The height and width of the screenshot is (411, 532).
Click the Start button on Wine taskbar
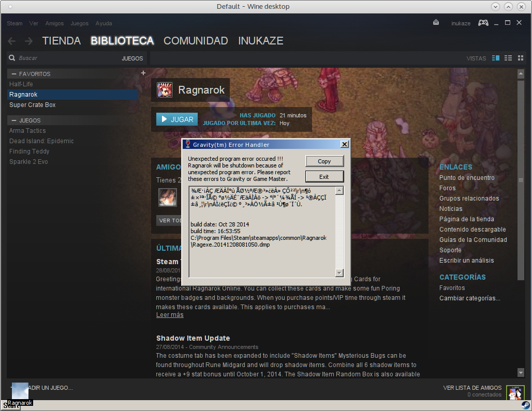coord(10,406)
